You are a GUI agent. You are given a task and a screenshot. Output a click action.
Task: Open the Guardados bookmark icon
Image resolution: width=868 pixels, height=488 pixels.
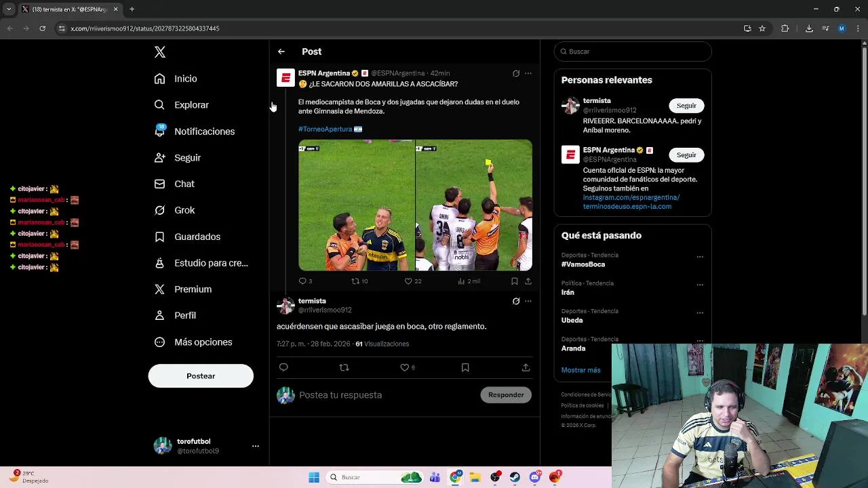point(159,237)
